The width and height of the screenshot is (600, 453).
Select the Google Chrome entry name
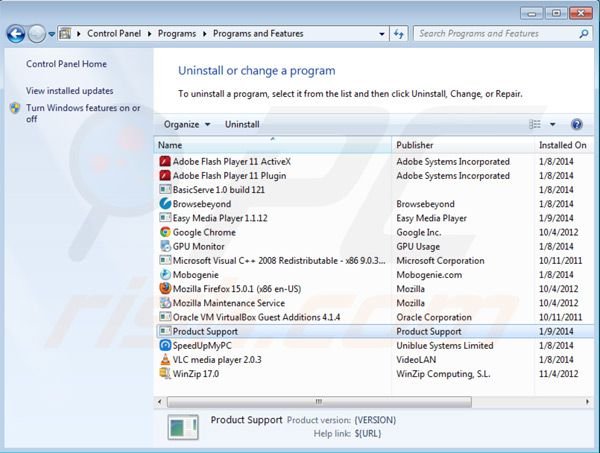(x=204, y=232)
